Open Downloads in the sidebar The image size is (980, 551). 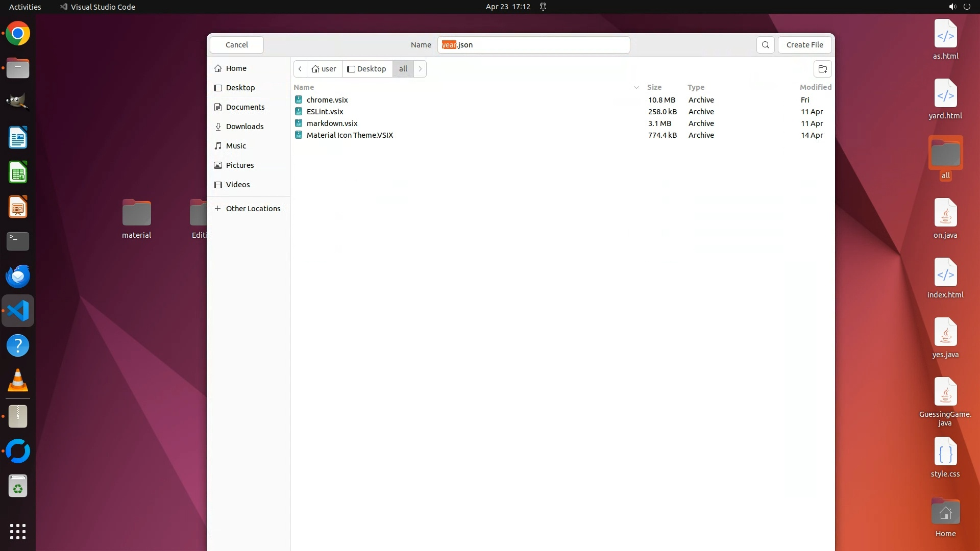click(244, 127)
